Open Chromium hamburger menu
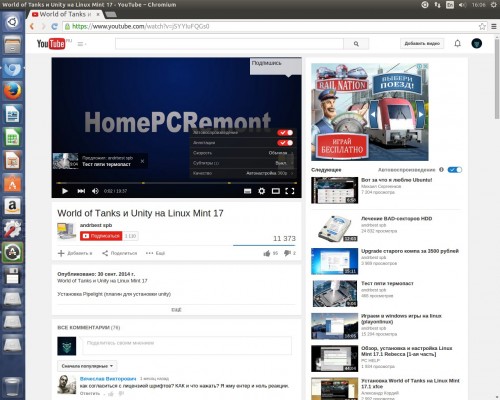This screenshot has height=400, width=500. (x=494, y=26)
